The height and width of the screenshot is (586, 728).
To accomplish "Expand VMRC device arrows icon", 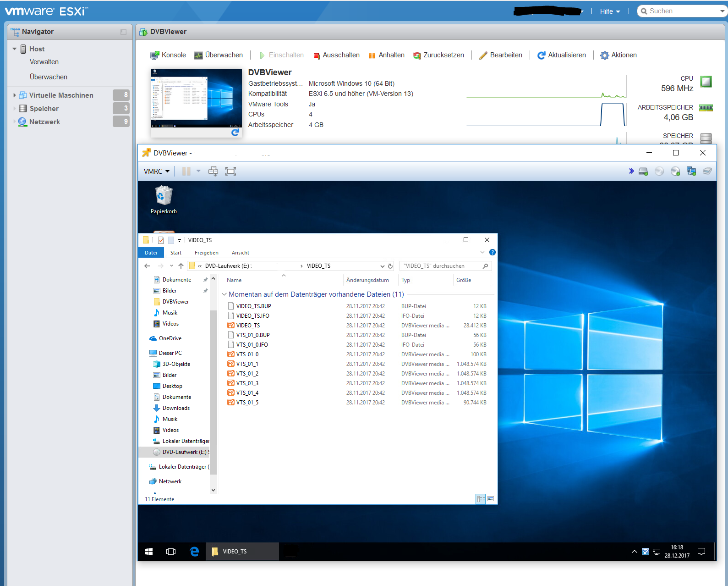I will tap(631, 171).
